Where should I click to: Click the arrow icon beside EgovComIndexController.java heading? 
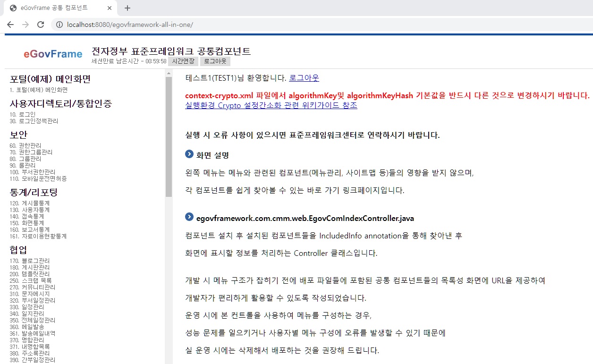(189, 217)
